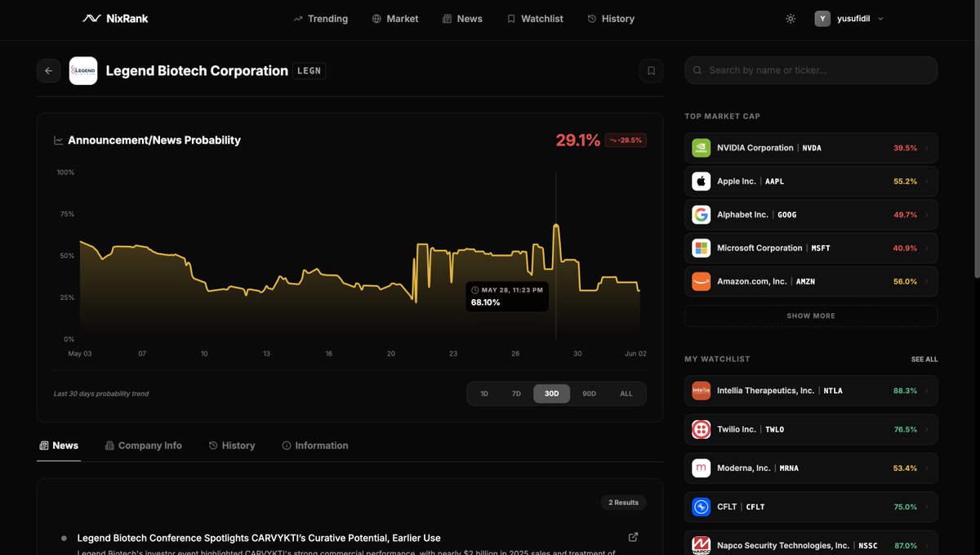
Task: Expand the NVIDIA row chevron
Action: pos(927,148)
